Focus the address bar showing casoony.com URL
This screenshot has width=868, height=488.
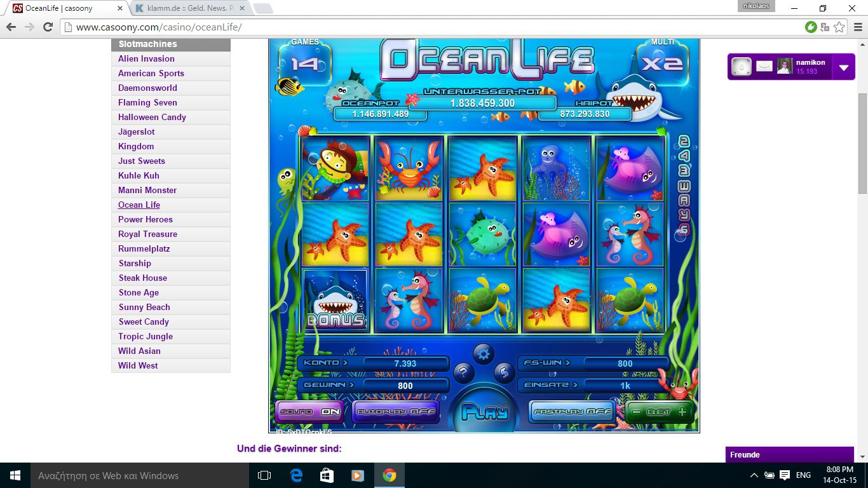[432, 27]
